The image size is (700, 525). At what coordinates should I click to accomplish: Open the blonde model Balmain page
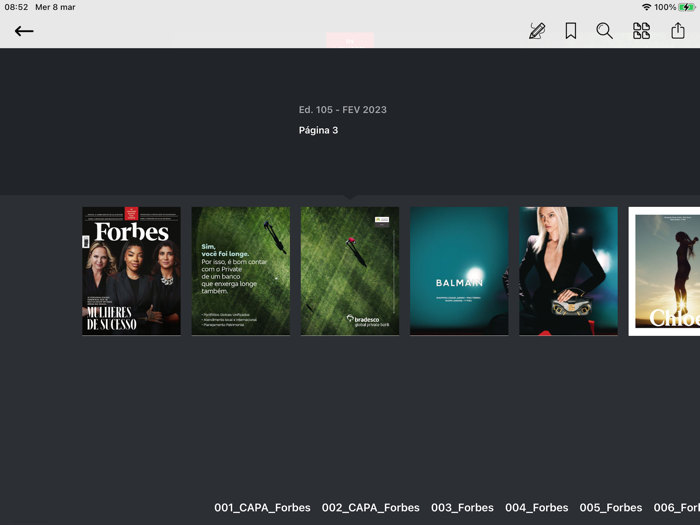[x=568, y=271]
